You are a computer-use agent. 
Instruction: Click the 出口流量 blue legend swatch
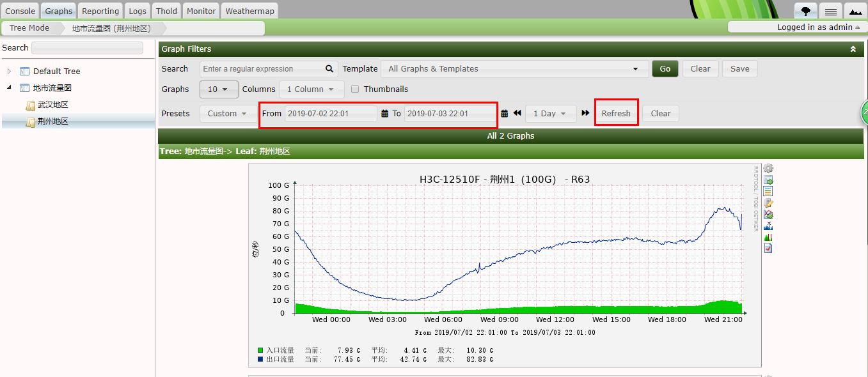click(260, 359)
